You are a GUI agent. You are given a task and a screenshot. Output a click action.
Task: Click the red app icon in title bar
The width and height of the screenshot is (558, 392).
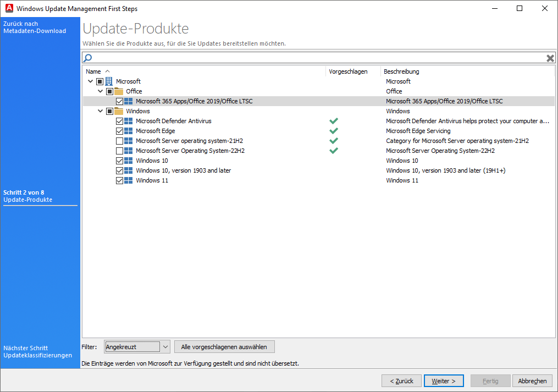[x=9, y=8]
